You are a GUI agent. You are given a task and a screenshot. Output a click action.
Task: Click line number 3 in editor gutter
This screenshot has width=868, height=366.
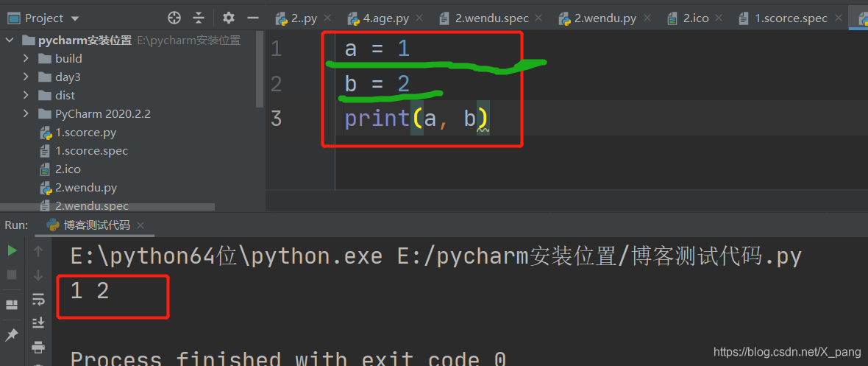point(277,118)
